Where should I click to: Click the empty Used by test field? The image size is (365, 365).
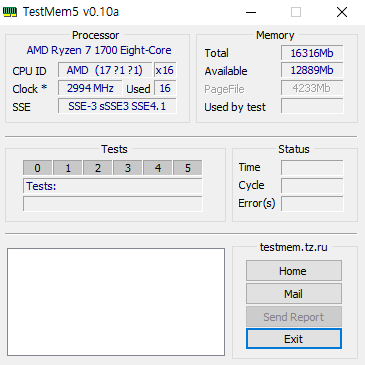(312, 106)
